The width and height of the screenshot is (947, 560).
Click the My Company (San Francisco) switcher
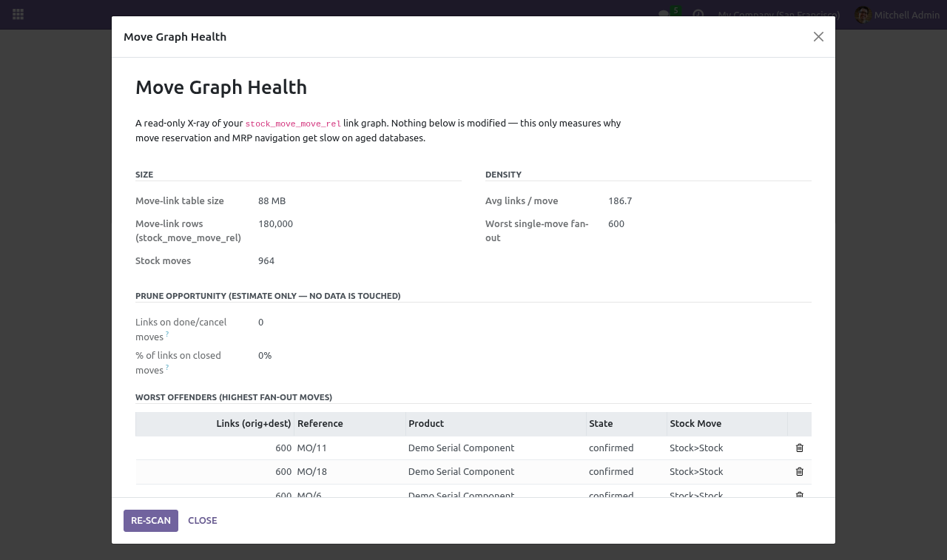(x=779, y=15)
